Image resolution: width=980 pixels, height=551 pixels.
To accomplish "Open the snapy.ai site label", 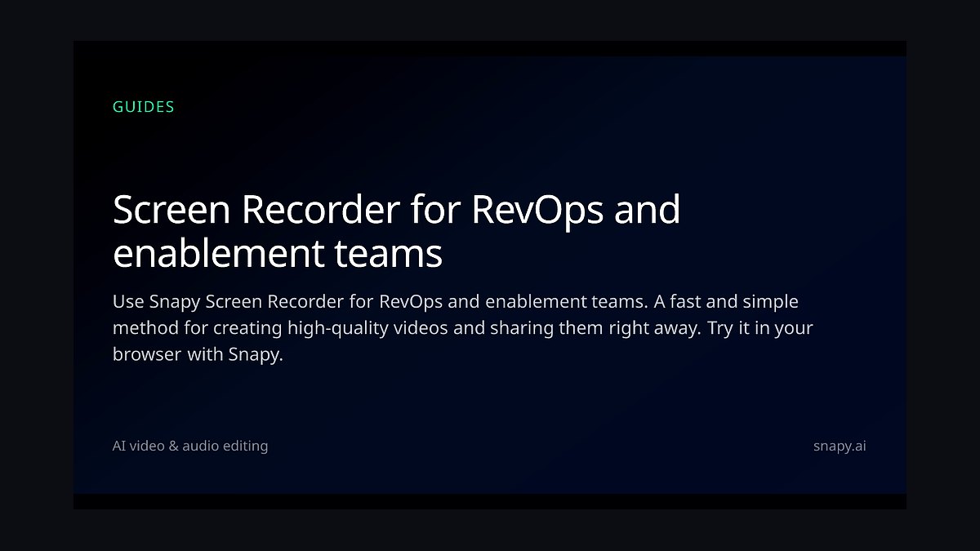I will [x=840, y=447].
